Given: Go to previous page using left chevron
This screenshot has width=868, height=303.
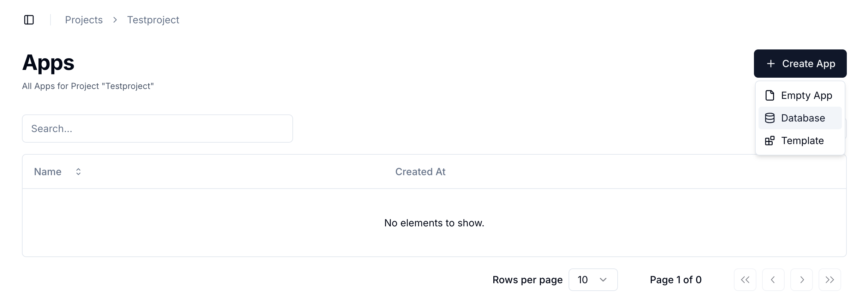Looking at the screenshot, I should [773, 280].
